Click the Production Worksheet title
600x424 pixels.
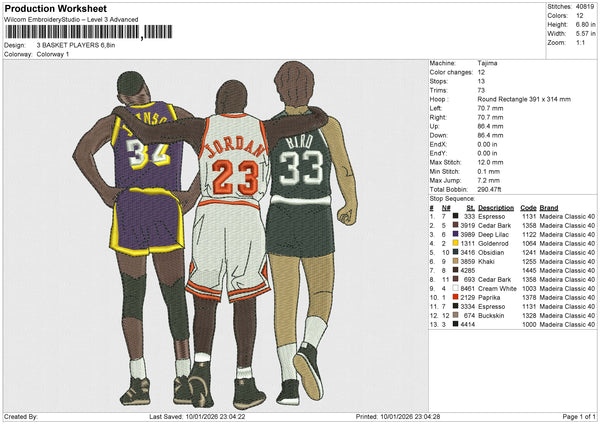tap(56, 8)
